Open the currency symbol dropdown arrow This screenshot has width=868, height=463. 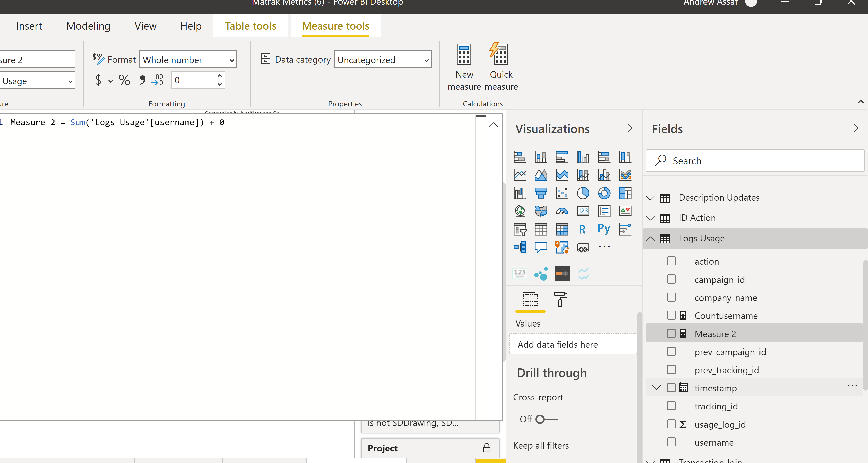tap(111, 81)
